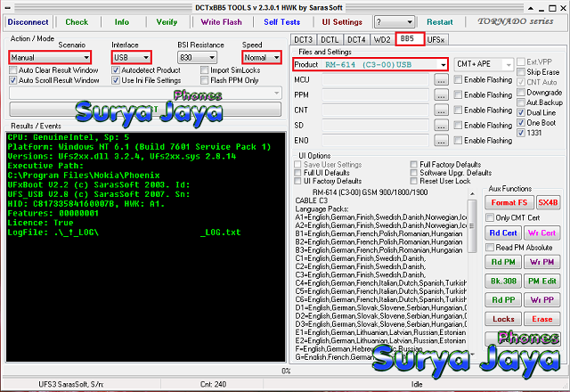Open the Speed dropdown set to Normal
The height and width of the screenshot is (392, 570).
(x=261, y=57)
